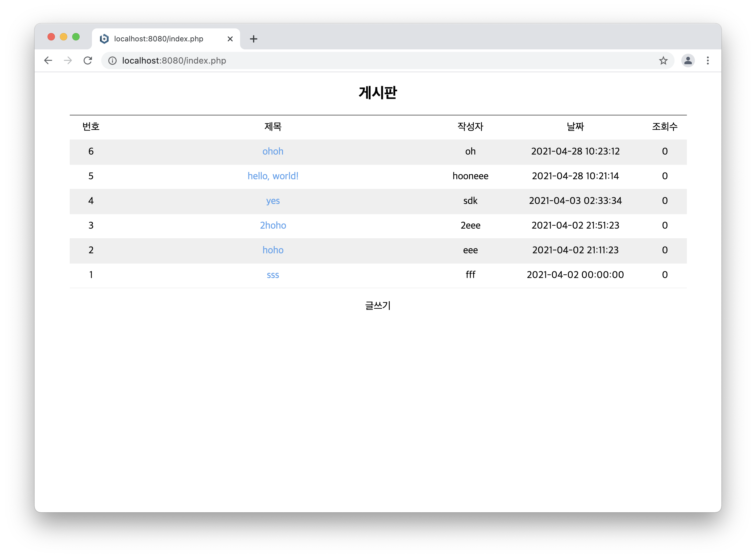This screenshot has height=558, width=756.
Task: Click the browser back arrow
Action: [48, 60]
